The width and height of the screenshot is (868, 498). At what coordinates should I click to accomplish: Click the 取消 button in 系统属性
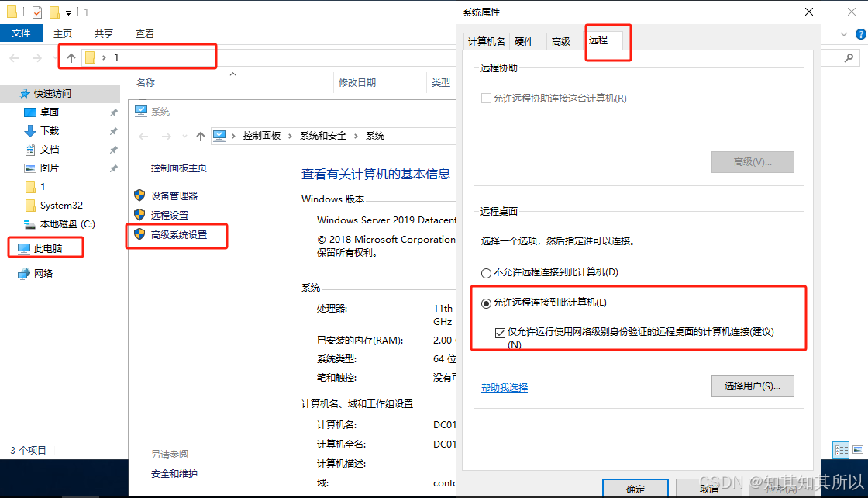(x=708, y=489)
